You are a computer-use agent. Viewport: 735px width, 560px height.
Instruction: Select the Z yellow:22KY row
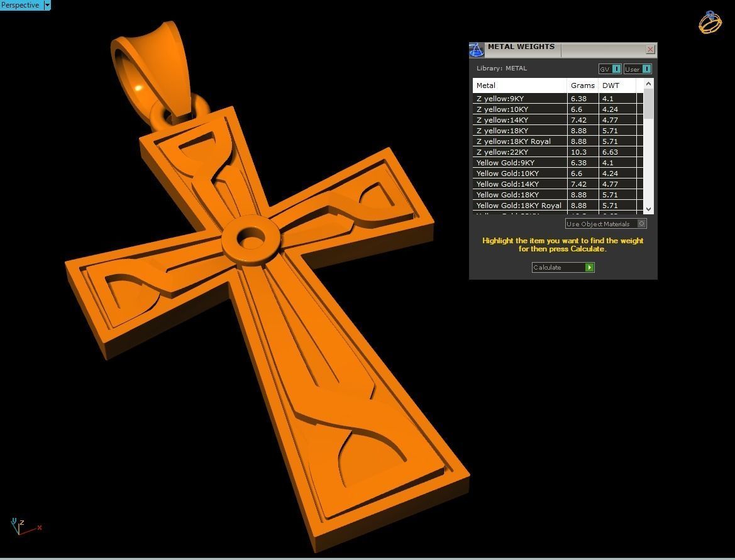558,152
